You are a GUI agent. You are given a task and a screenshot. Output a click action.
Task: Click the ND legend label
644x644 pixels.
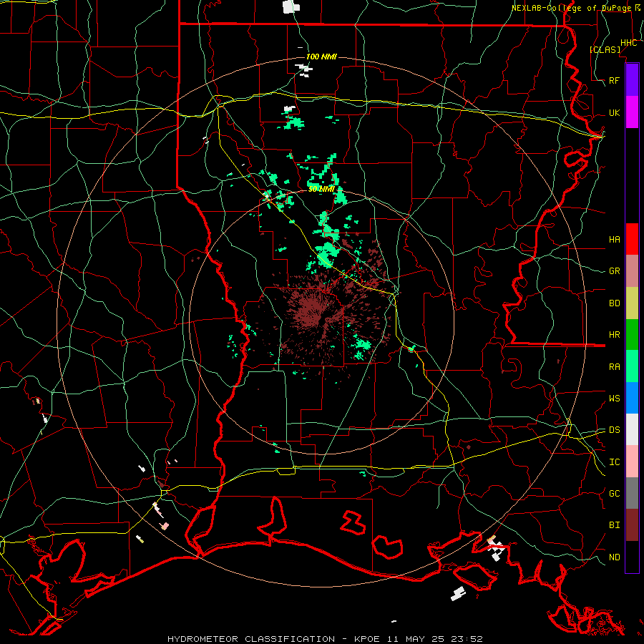[614, 557]
